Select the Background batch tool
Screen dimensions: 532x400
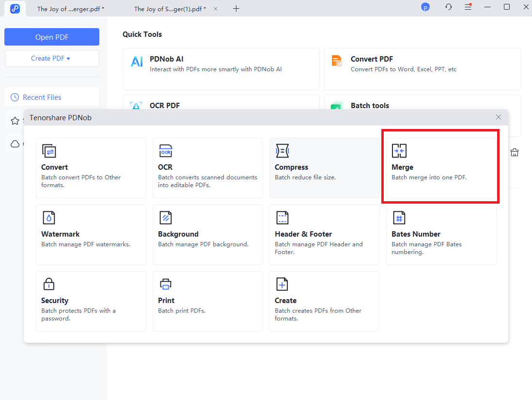pos(207,234)
